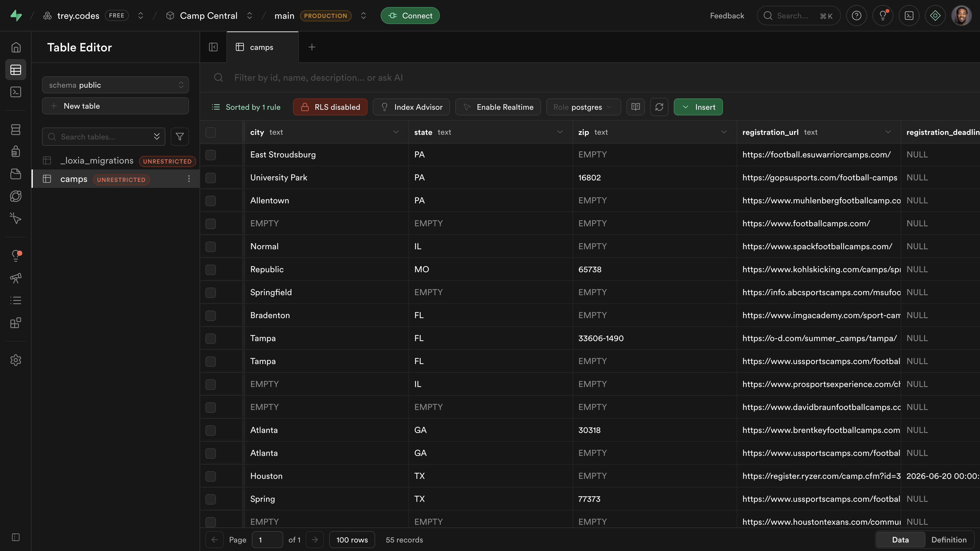Select the East Stroudsburg row checkbox
The image size is (980, 551).
tap(210, 155)
